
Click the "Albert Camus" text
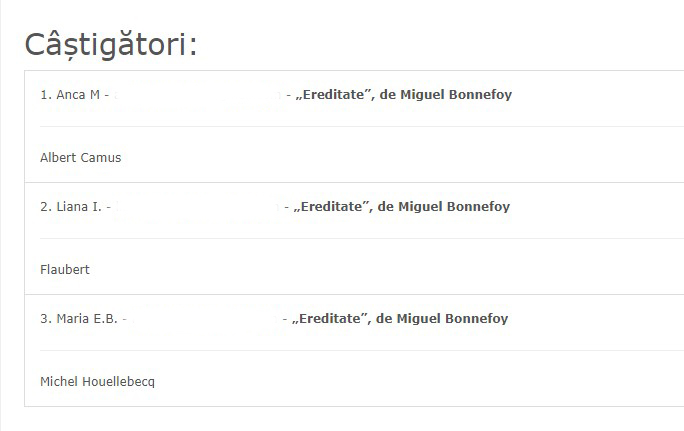coord(80,158)
